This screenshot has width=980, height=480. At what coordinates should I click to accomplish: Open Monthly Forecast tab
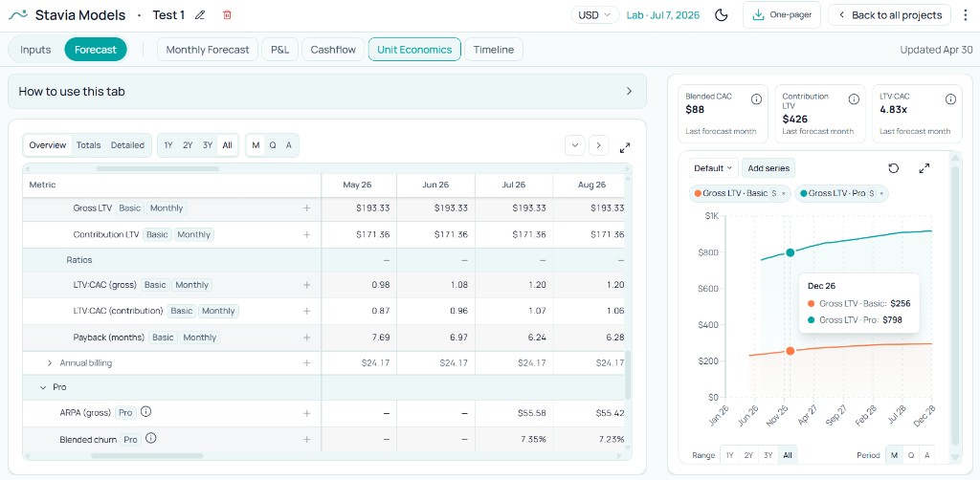tap(208, 50)
